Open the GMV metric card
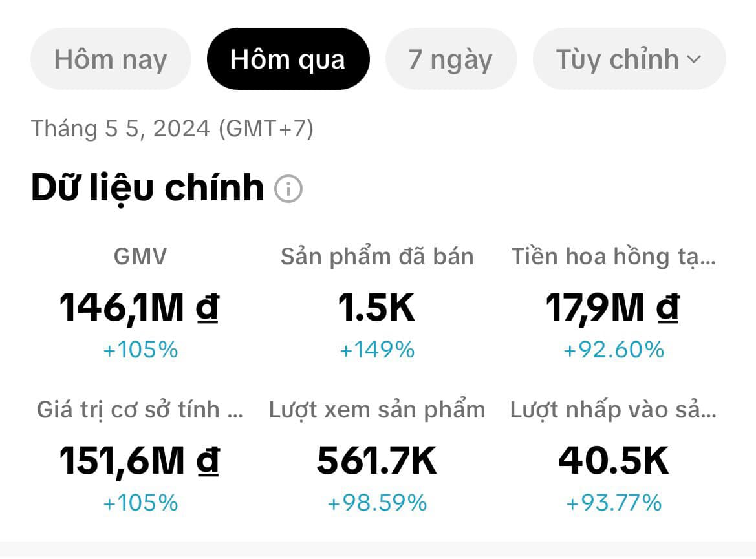Screen dimensions: 756x559 [140, 257]
